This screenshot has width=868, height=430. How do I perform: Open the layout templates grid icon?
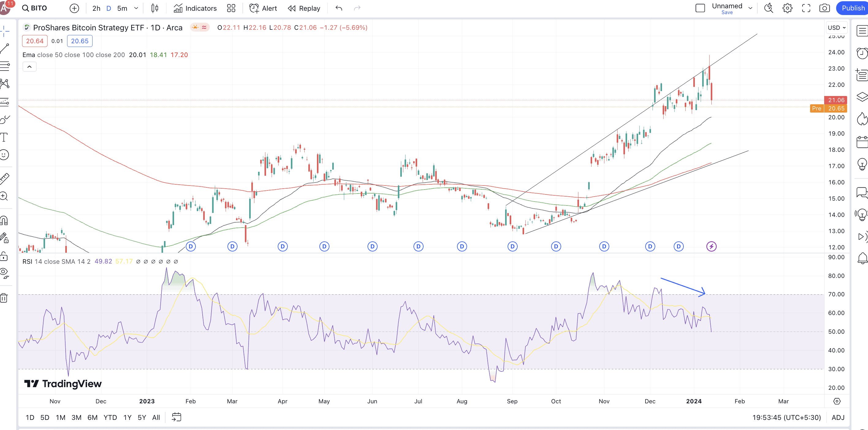[x=231, y=8]
